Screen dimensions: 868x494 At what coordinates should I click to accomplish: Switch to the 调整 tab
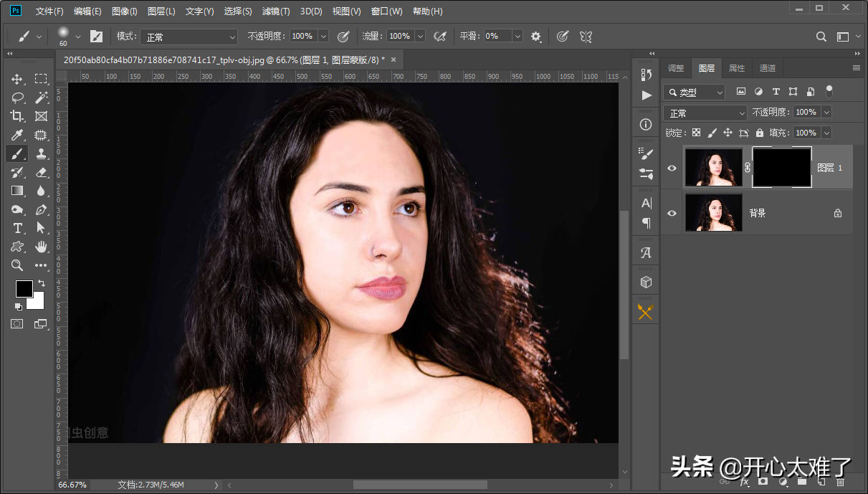click(x=676, y=68)
